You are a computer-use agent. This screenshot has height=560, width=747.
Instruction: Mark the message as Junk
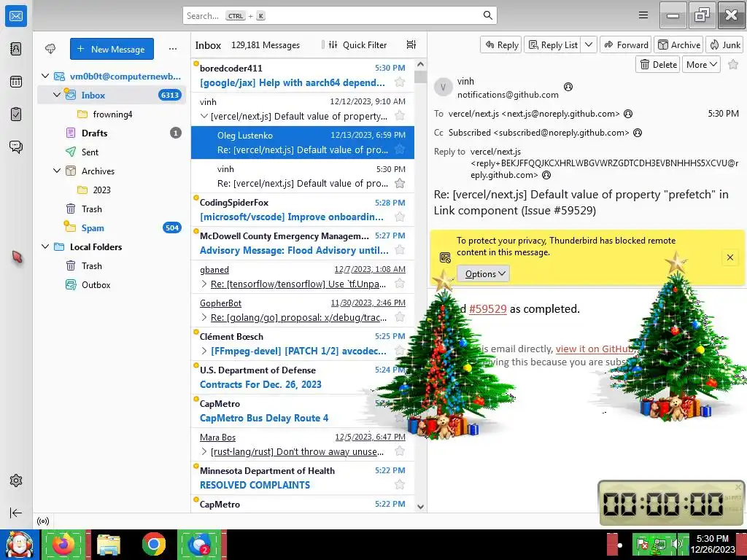pyautogui.click(x=724, y=44)
